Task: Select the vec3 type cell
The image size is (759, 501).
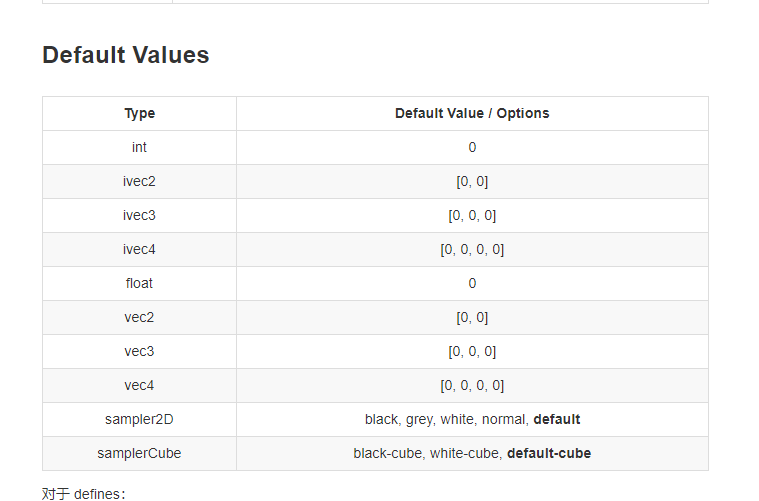Action: (x=139, y=351)
